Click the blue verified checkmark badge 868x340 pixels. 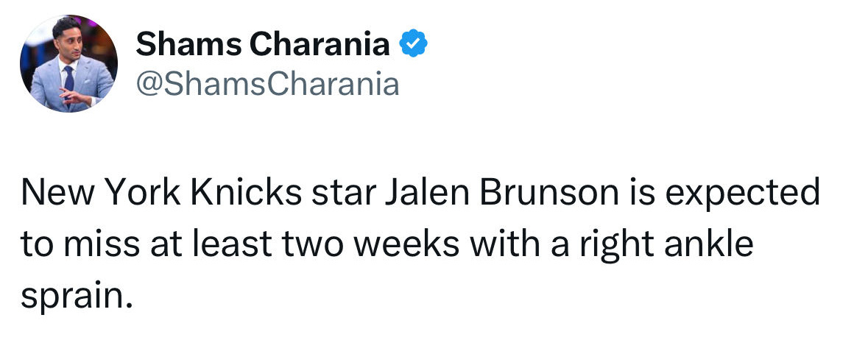[x=413, y=44]
